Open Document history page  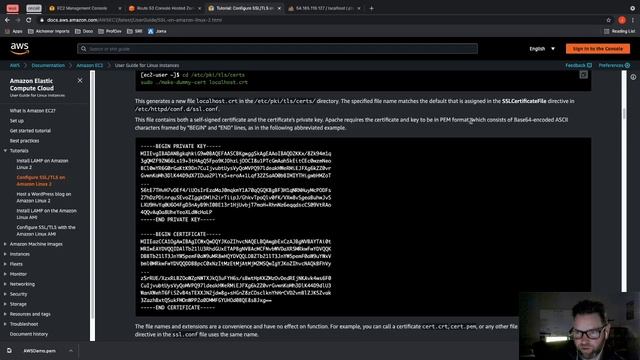coord(29,334)
